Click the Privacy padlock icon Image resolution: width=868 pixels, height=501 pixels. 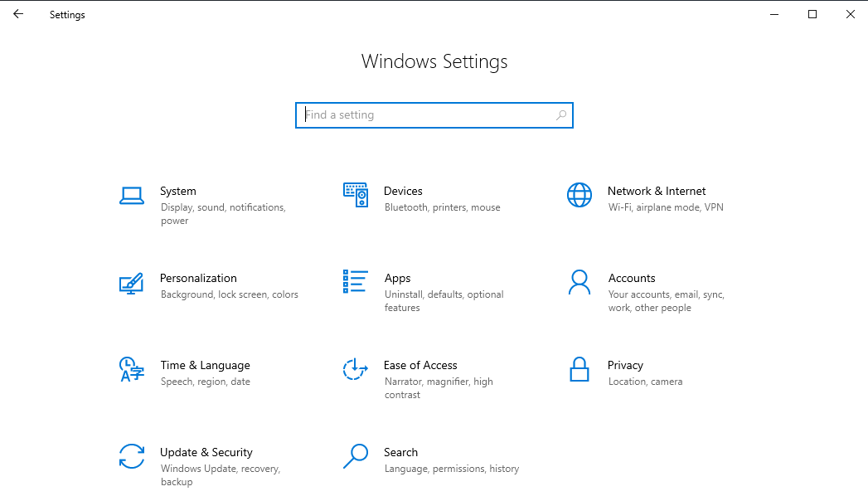[579, 369]
